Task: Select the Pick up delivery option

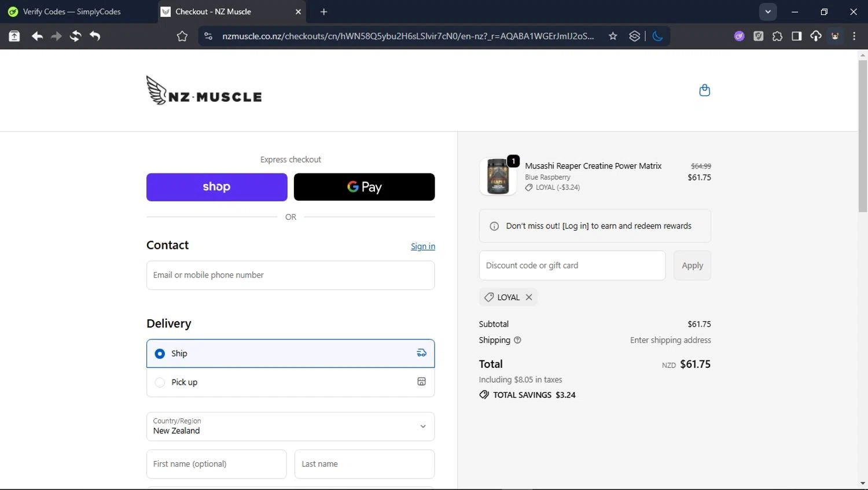Action: coord(290,382)
